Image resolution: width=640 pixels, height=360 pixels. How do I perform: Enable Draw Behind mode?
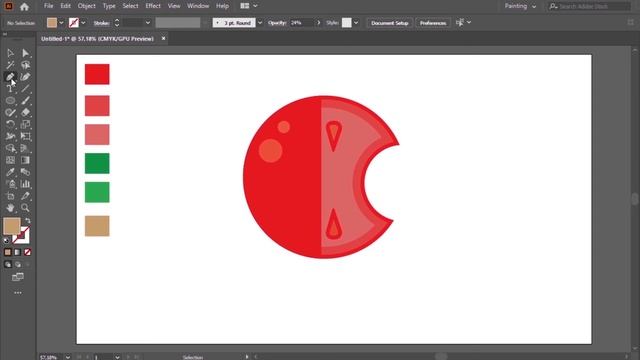[18, 264]
